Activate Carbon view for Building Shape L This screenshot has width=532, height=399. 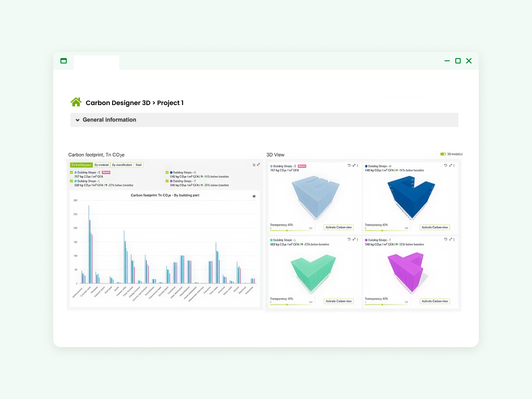(339, 301)
